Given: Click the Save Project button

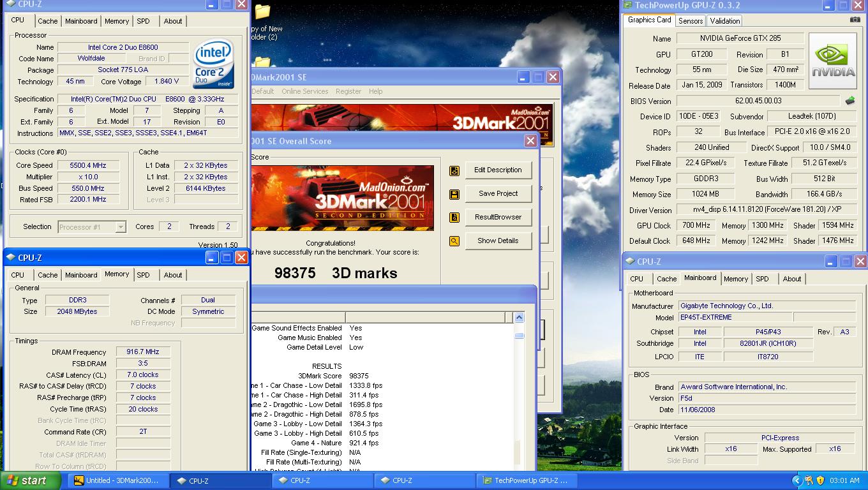Looking at the screenshot, I should (x=498, y=194).
